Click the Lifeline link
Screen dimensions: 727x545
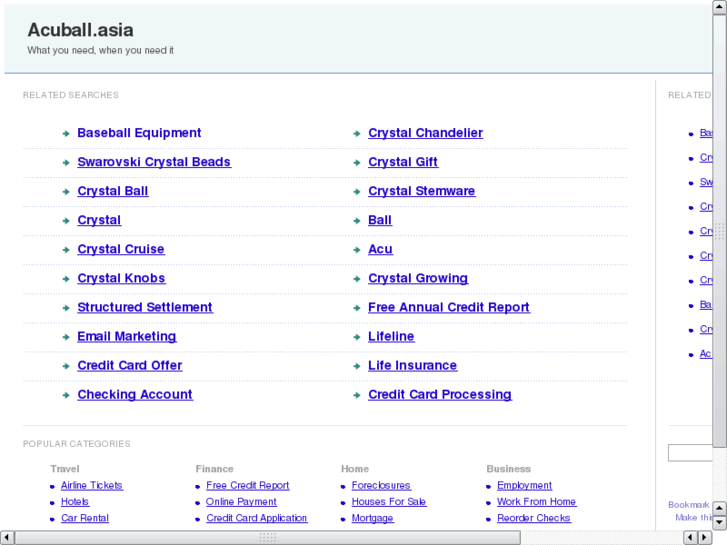coord(391,337)
